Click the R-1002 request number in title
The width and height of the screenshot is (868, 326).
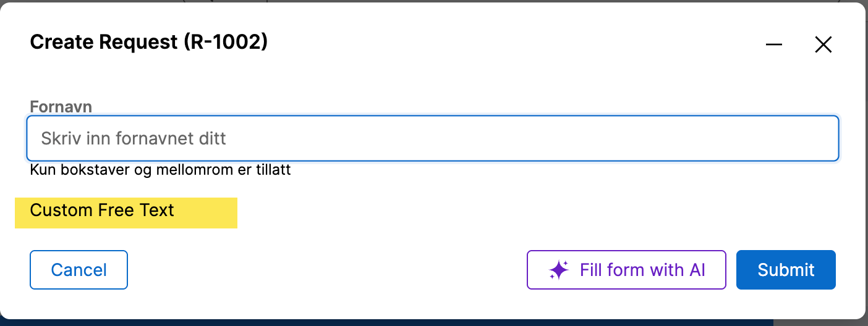pos(225,42)
